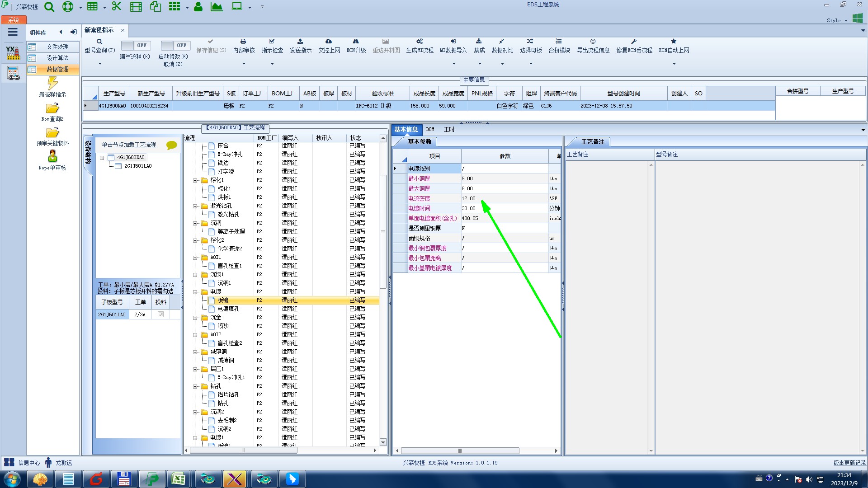This screenshot has width=868, height=488.
Task: Click the 内部审核 printer icon
Action: point(243,42)
